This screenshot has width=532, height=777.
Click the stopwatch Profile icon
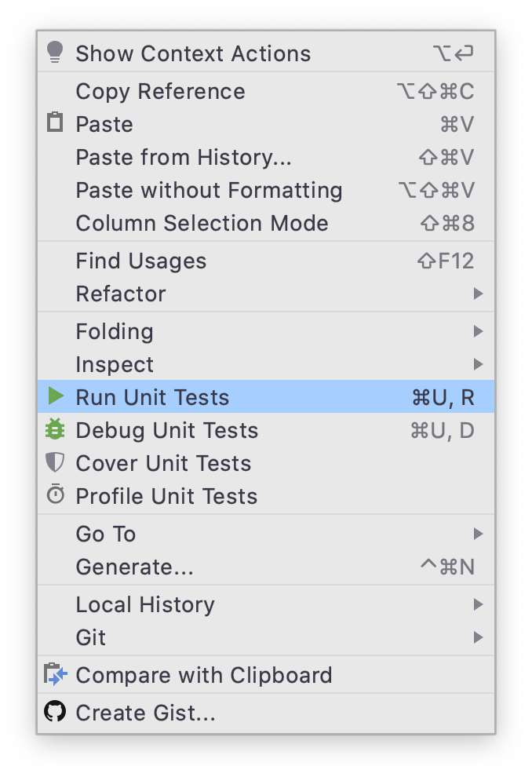(x=55, y=495)
